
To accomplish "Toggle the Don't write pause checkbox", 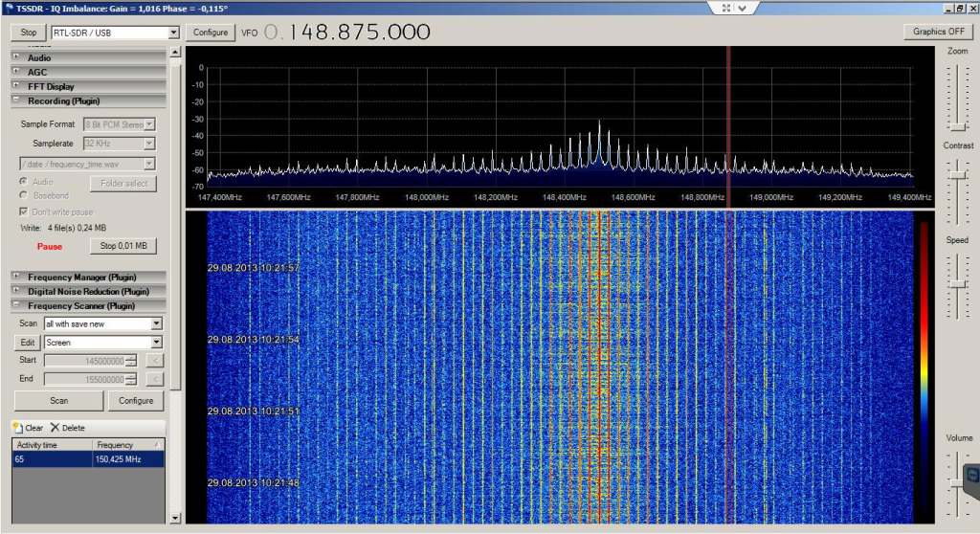I will point(23,212).
